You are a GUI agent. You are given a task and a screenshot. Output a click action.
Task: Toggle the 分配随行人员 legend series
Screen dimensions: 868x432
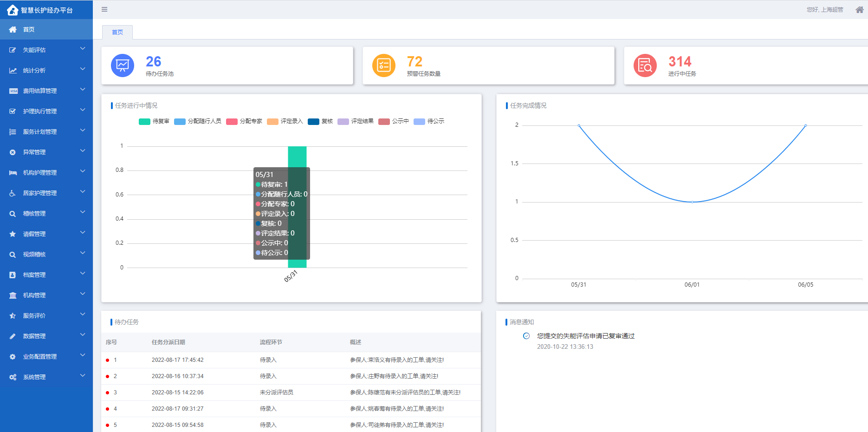click(x=198, y=121)
